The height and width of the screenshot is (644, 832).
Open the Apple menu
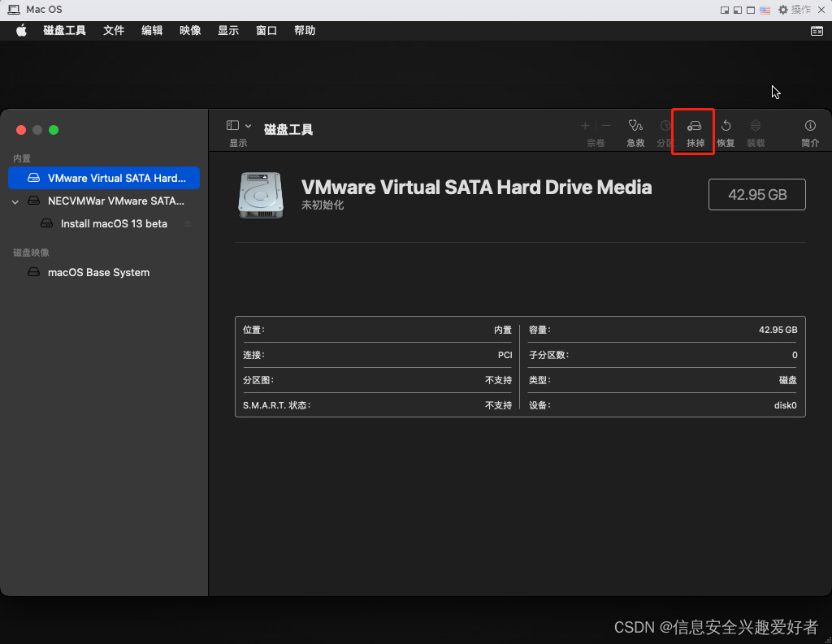(x=21, y=31)
